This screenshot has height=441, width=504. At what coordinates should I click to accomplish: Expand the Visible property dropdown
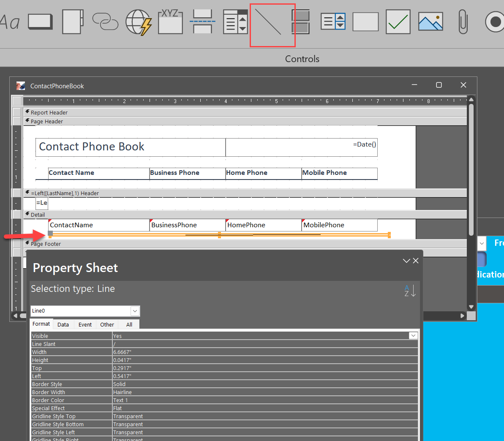(413, 336)
